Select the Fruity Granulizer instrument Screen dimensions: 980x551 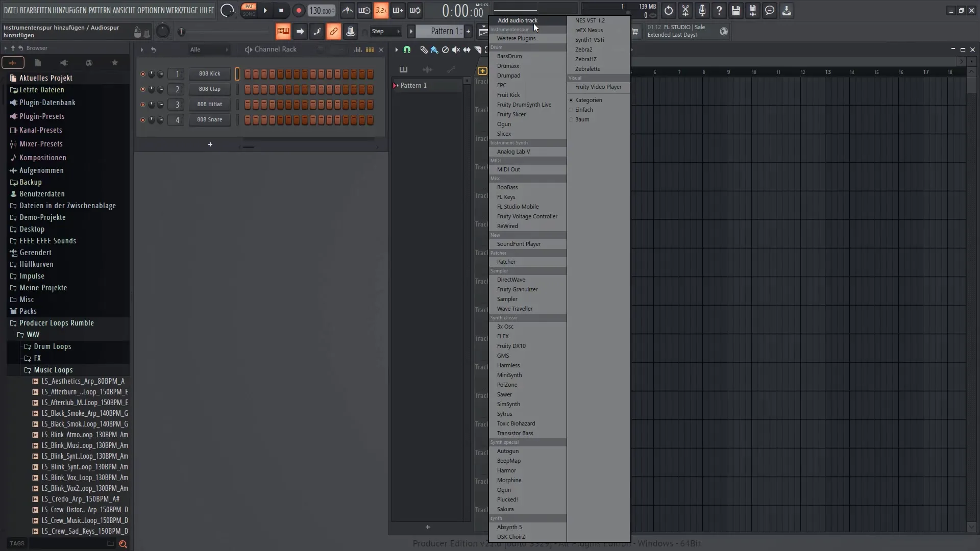tap(517, 289)
